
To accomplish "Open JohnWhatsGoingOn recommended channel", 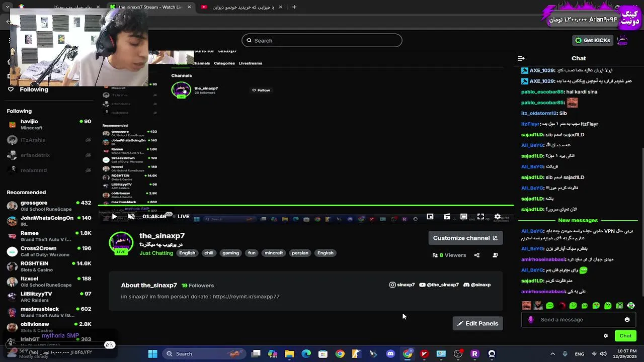I will click(49, 221).
